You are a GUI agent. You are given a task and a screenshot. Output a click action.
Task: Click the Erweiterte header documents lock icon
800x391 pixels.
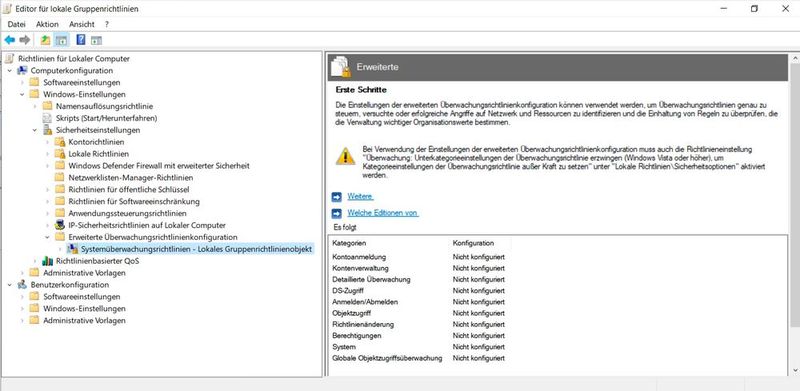pos(341,67)
